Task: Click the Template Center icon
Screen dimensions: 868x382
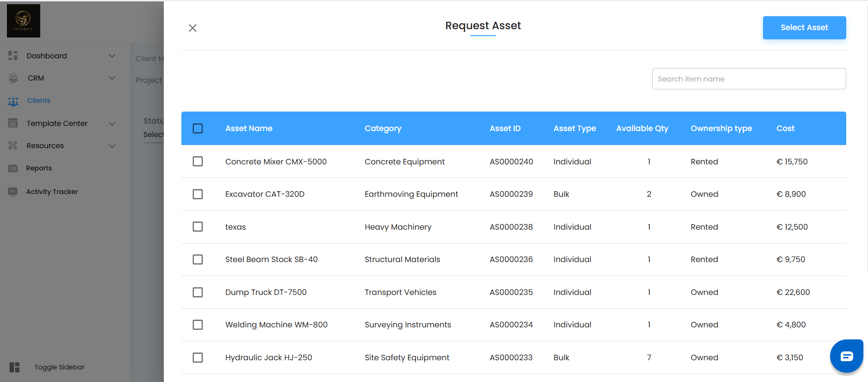Action: pyautogui.click(x=13, y=123)
